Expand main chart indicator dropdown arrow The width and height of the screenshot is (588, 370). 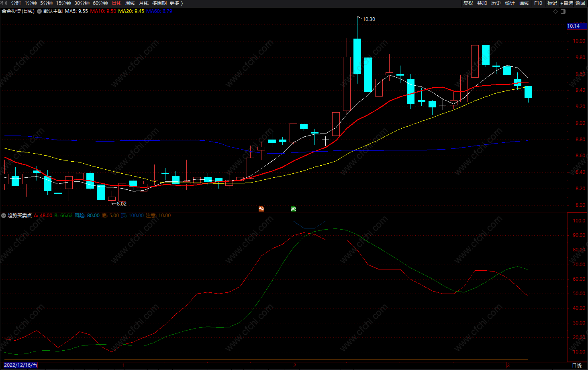(39, 11)
